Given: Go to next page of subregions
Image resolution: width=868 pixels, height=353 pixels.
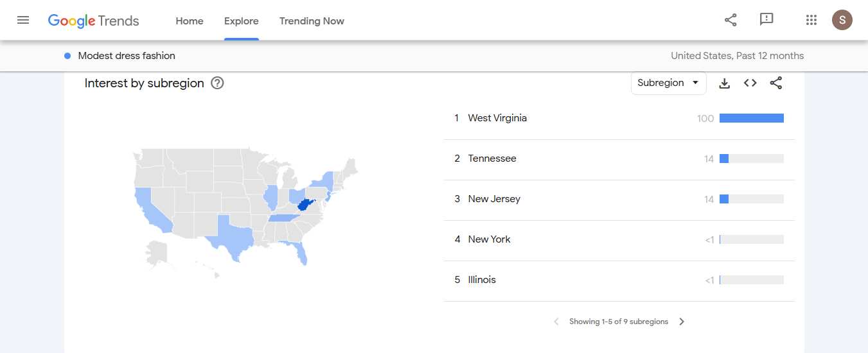Looking at the screenshot, I should (682, 322).
